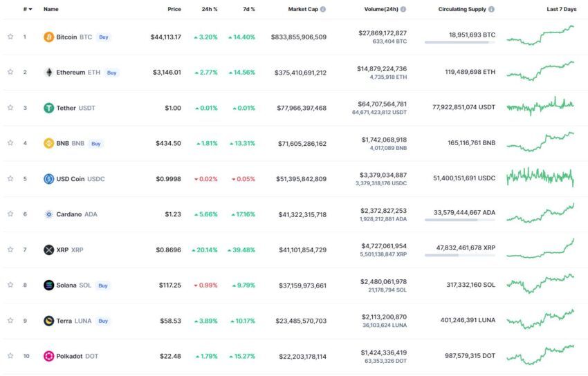588x376 pixels.
Task: Toggle the Terra watchlist star
Action: [x=10, y=320]
